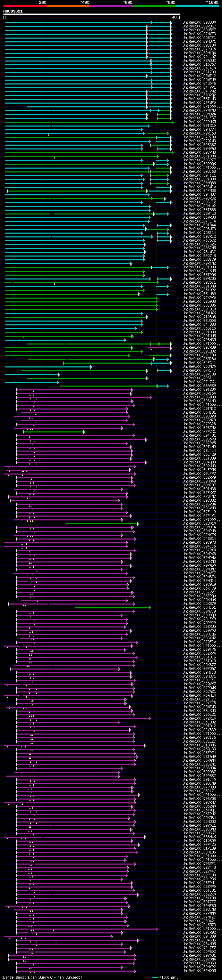The width and height of the screenshot is (222, 980).
Task: Select the UniRef100_Q9M324 entry
Action: point(199,114)
